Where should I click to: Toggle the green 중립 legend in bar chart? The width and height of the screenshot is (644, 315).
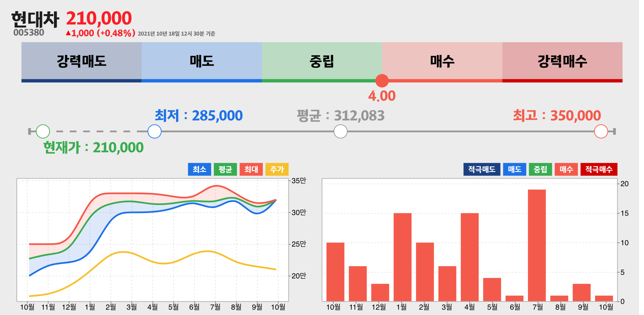click(x=540, y=169)
